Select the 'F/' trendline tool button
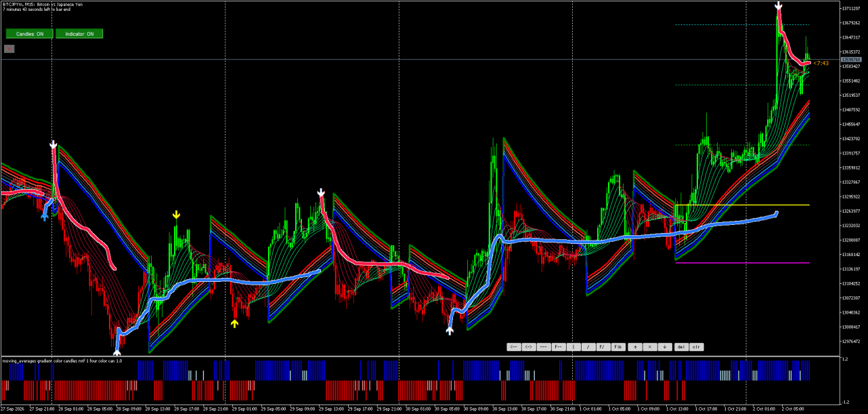 pyautogui.click(x=603, y=347)
